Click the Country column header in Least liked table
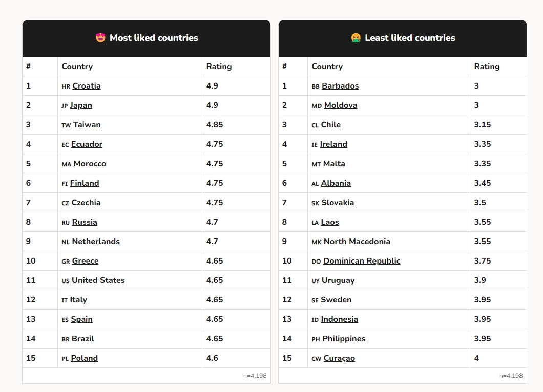Image resolution: width=543 pixels, height=392 pixels. (327, 67)
